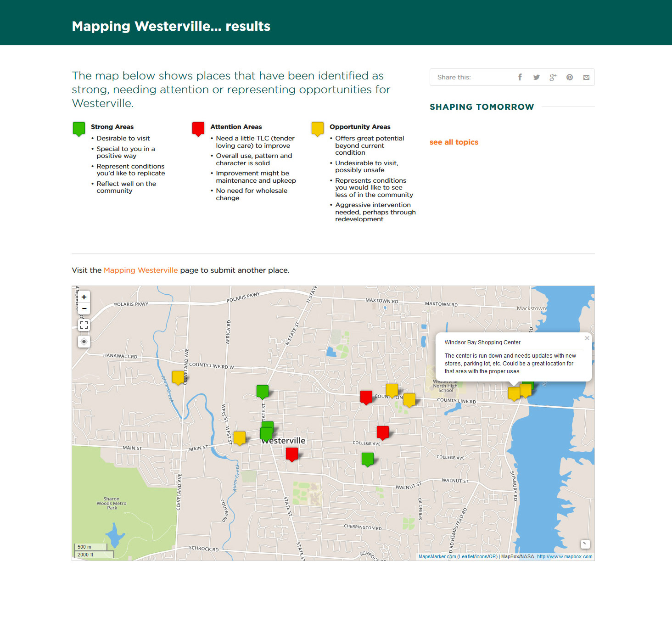Image resolution: width=672 pixels, height=617 pixels.
Task: Zoom out on the map
Action: pyautogui.click(x=84, y=308)
